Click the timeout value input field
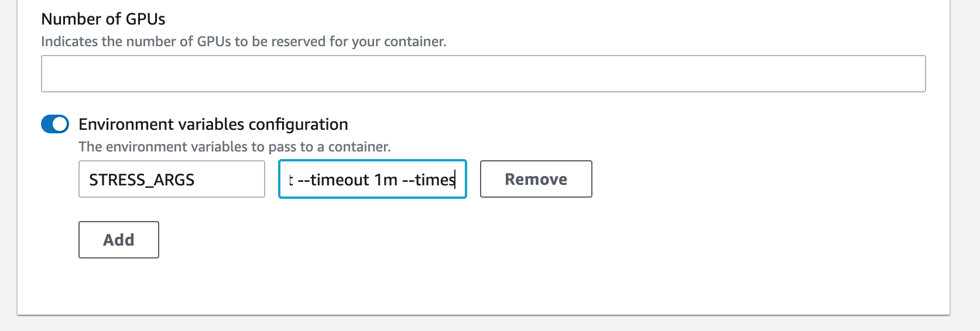Viewport: 980px width, 331px height. pyautogui.click(x=372, y=179)
